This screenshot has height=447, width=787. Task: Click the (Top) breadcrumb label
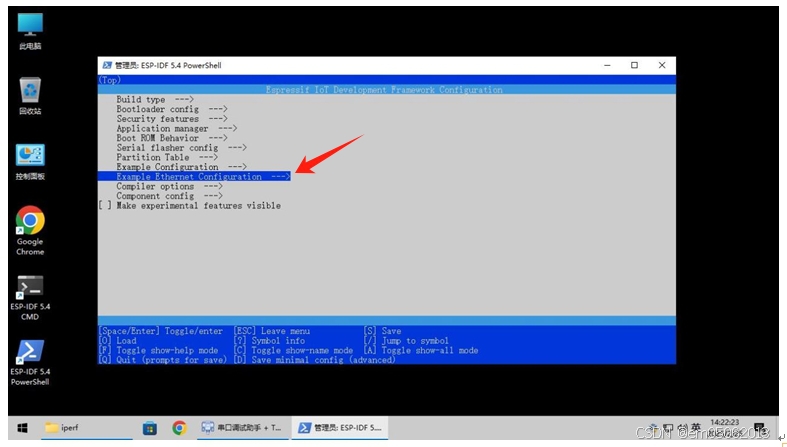coord(109,80)
